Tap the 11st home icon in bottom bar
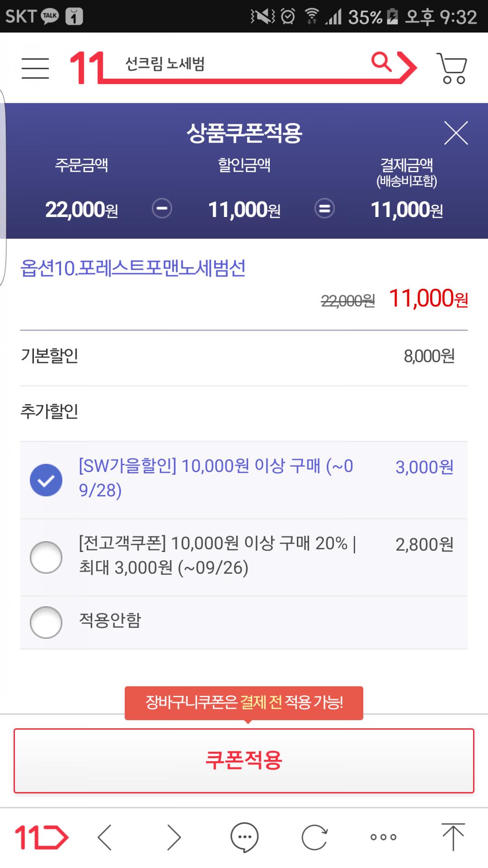The height and width of the screenshot is (868, 488). click(x=41, y=837)
